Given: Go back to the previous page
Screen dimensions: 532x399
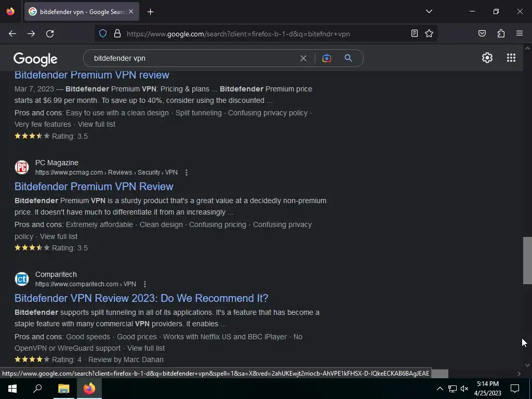Looking at the screenshot, I should pyautogui.click(x=12, y=34).
